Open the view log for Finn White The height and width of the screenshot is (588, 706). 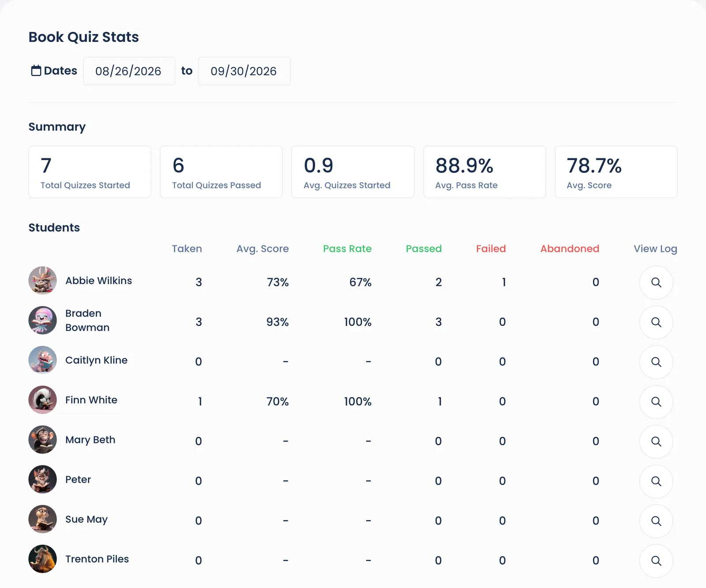[x=656, y=401]
